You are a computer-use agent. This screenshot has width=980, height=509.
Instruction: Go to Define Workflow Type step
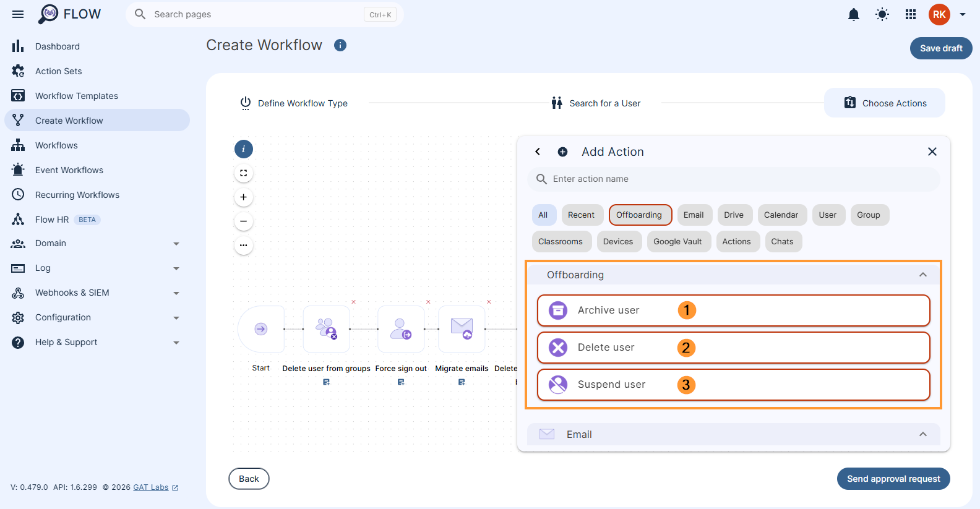click(x=294, y=103)
